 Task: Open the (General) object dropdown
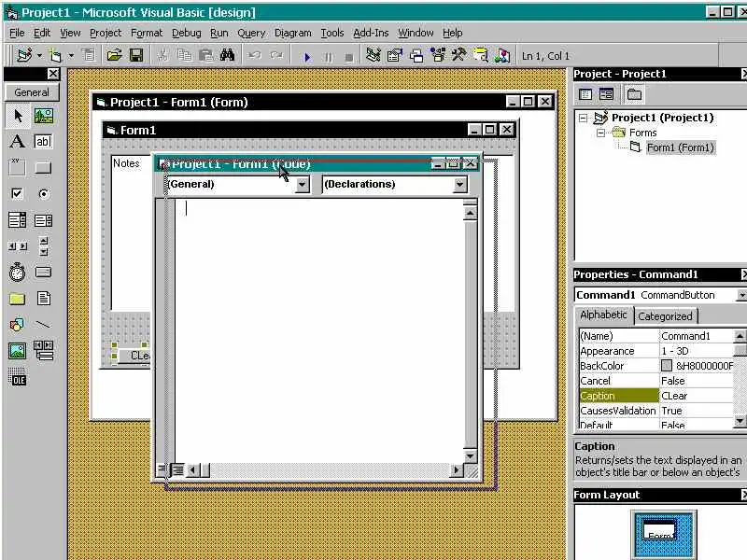[302, 185]
